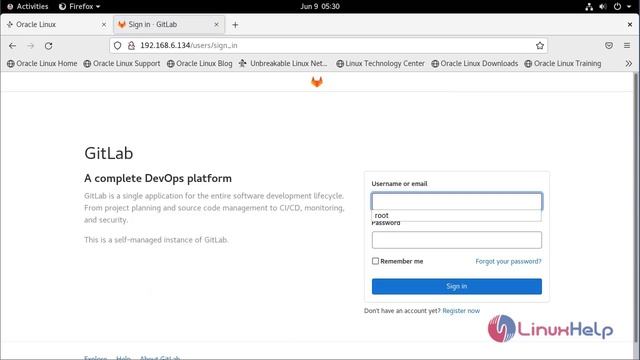Screen dimensions: 640x360
Task: Click the forward navigation arrow
Action: coord(31,46)
